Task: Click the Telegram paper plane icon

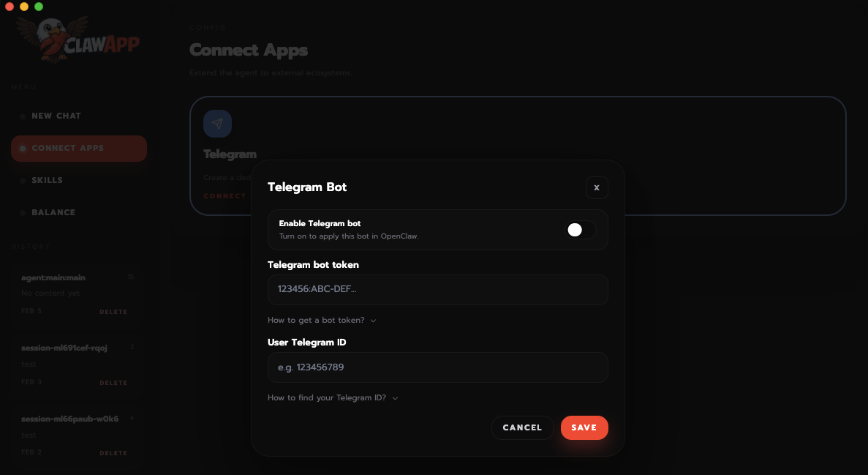Action: (218, 124)
